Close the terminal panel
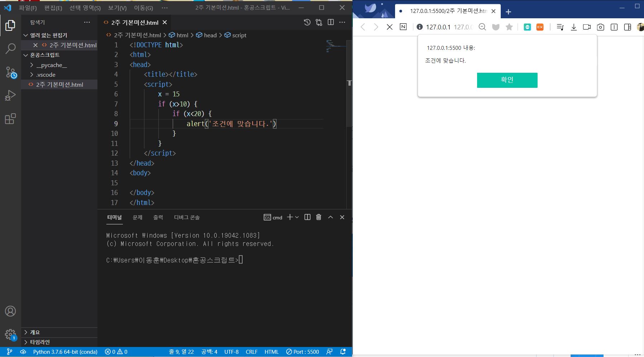Screen dimensions: 644x357 pos(342,217)
